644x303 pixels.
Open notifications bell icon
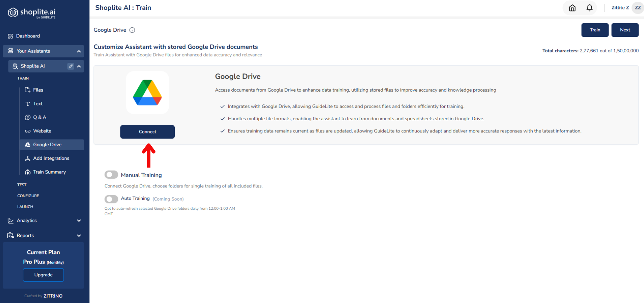click(589, 8)
